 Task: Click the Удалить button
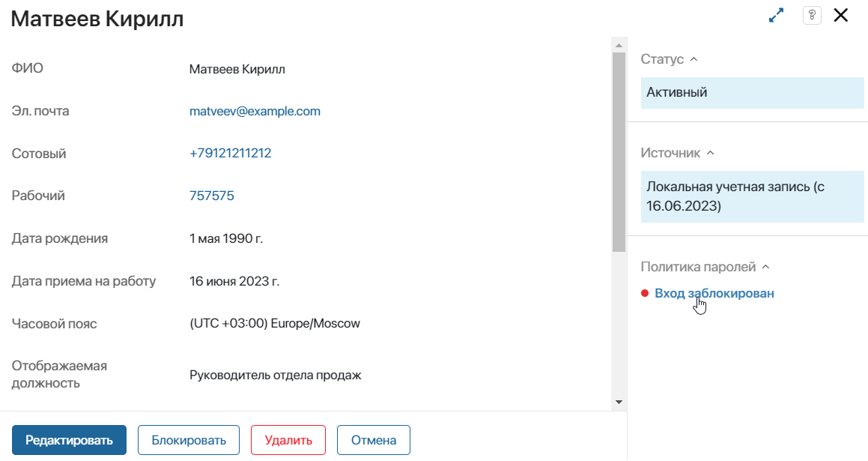coord(288,440)
